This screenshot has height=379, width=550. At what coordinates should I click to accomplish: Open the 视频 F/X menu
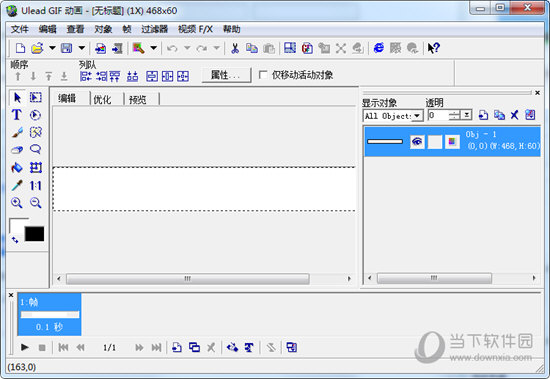[x=195, y=29]
